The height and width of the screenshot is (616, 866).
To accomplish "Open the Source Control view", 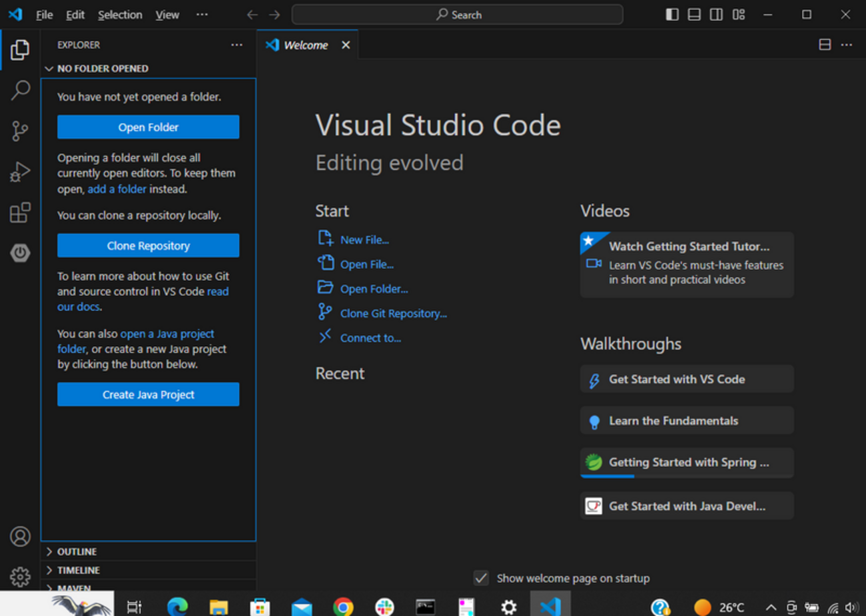I will (20, 131).
